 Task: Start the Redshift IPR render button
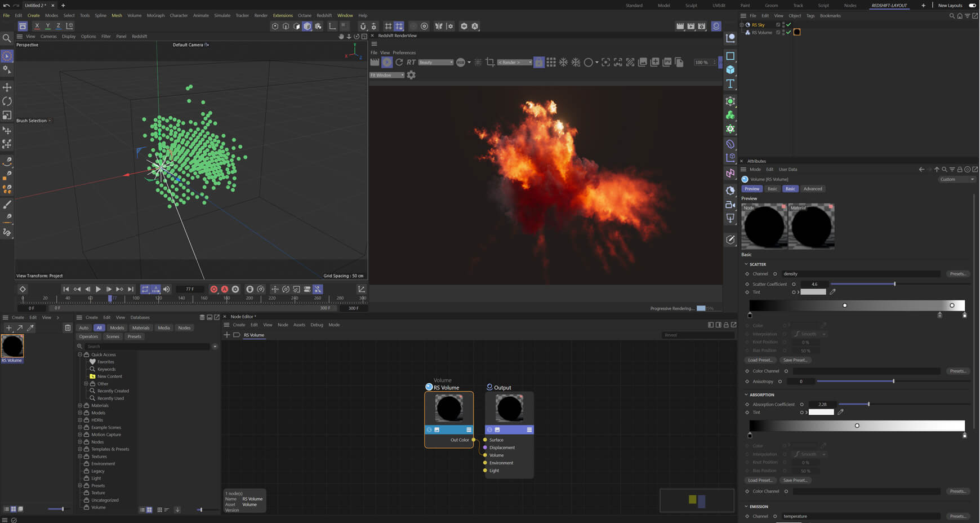(x=387, y=63)
